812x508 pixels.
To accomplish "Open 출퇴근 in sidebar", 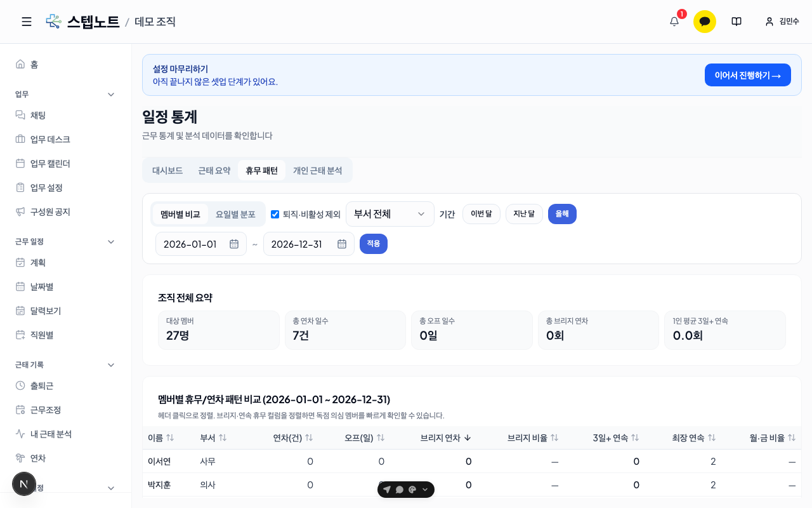I will (66, 385).
